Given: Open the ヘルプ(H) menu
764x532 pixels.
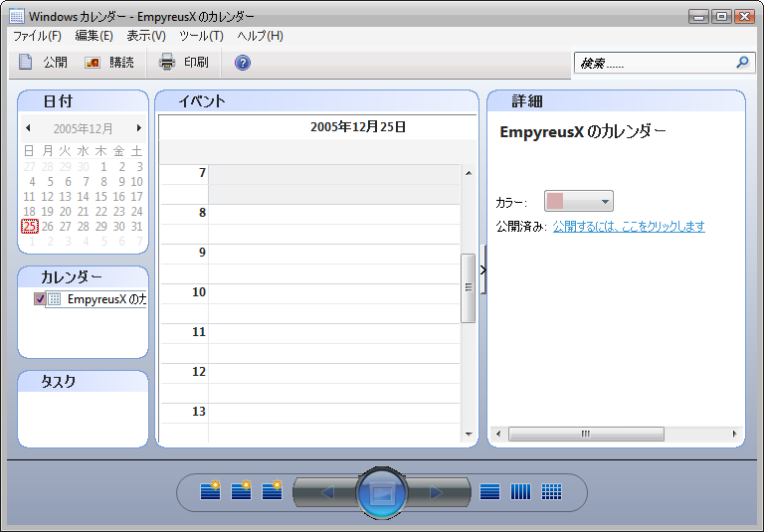Looking at the screenshot, I should tap(261, 36).
